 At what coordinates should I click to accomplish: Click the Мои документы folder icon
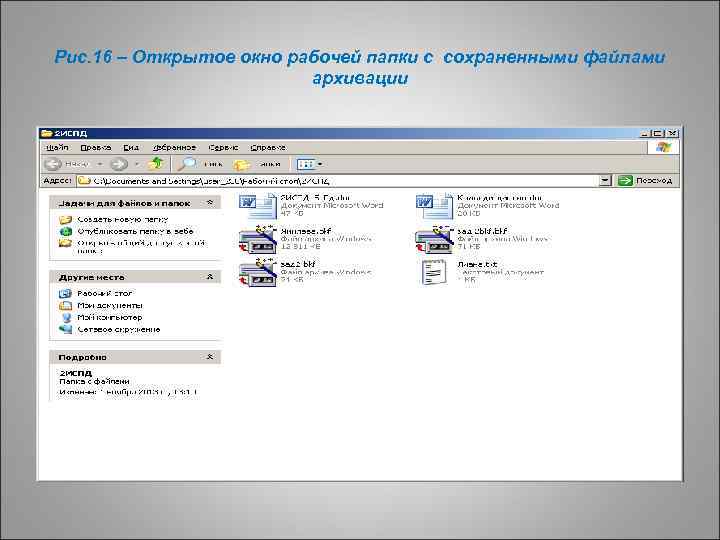point(66,305)
